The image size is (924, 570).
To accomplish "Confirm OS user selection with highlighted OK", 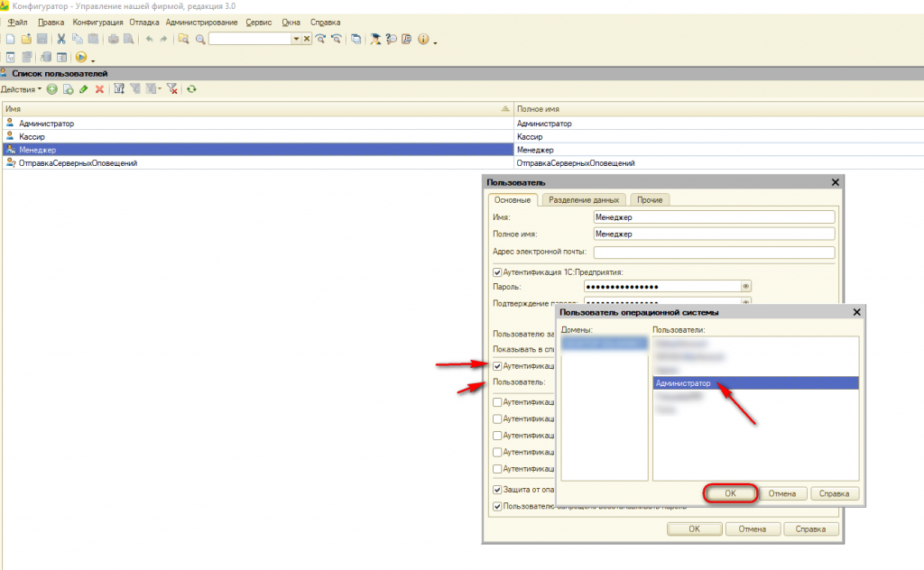I will (730, 493).
